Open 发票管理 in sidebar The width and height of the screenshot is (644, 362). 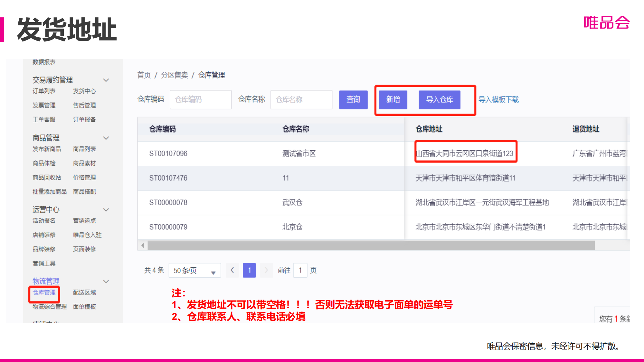coord(44,105)
